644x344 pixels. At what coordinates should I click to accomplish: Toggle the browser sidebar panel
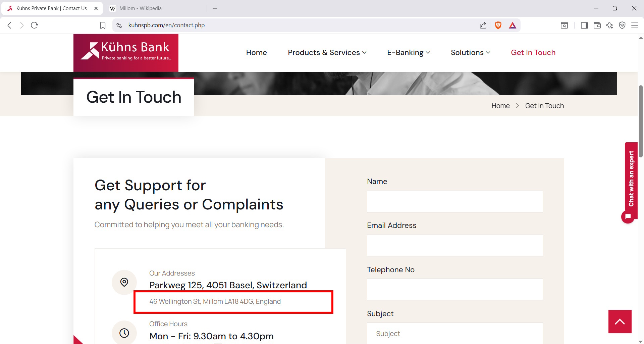point(584,25)
